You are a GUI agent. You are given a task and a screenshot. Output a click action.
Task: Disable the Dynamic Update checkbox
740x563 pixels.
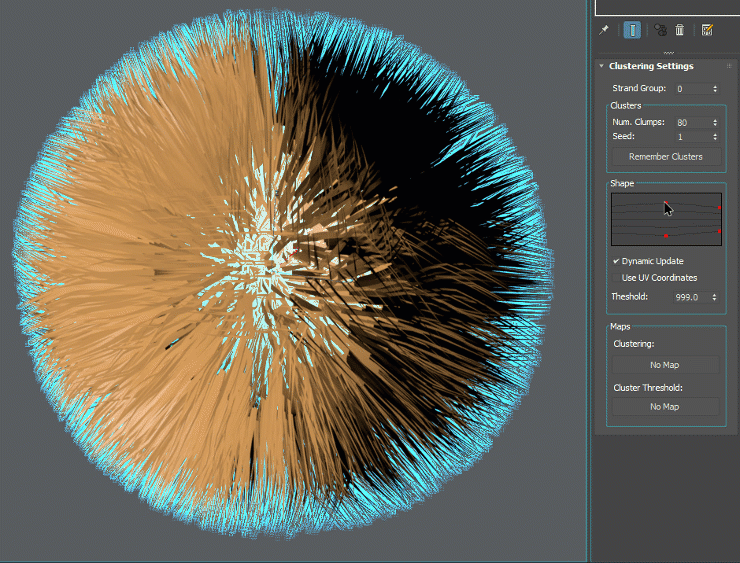(616, 261)
